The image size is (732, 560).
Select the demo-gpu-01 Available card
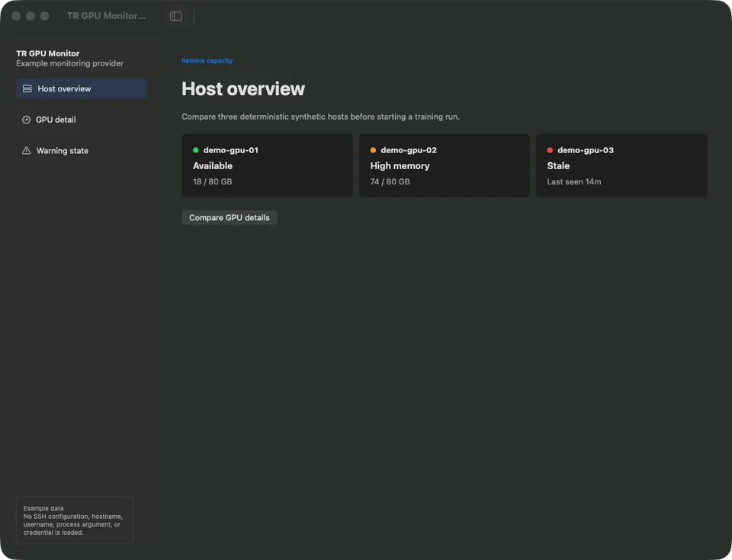pos(267,165)
